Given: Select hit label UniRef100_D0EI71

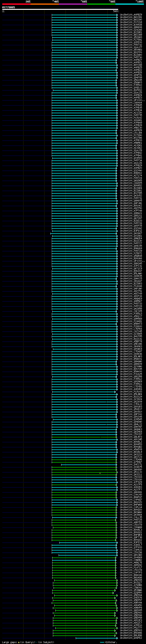Looking at the screenshot, I should [x=131, y=464].
